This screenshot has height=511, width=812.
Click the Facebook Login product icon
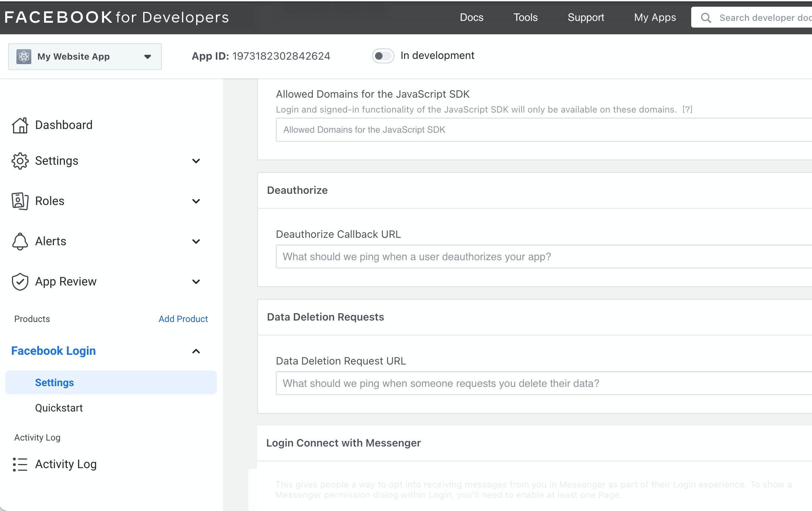[53, 350]
